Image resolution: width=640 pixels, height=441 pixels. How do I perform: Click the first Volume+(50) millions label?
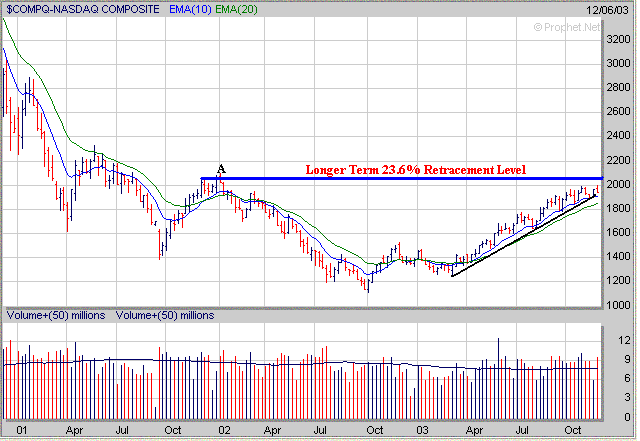tap(56, 316)
